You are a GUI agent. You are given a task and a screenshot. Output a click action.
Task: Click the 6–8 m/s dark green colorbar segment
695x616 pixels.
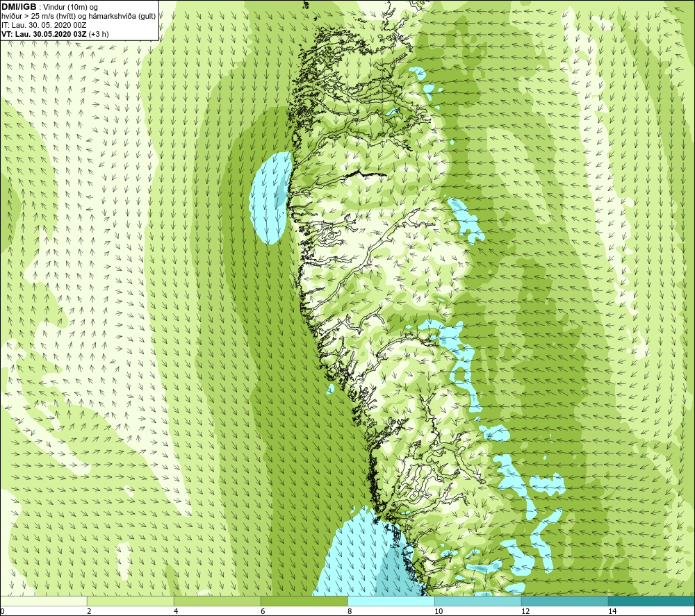point(304,601)
